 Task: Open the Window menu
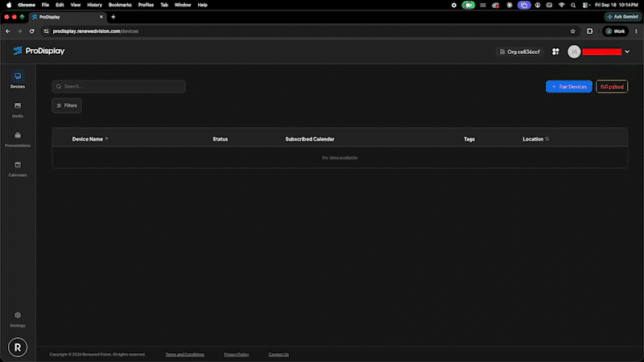tap(183, 5)
